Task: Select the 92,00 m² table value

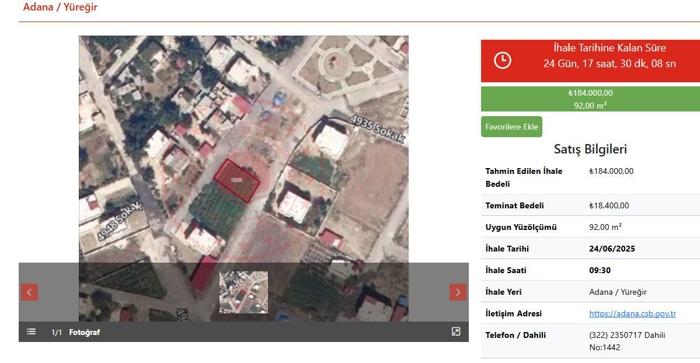Action: 605,227
